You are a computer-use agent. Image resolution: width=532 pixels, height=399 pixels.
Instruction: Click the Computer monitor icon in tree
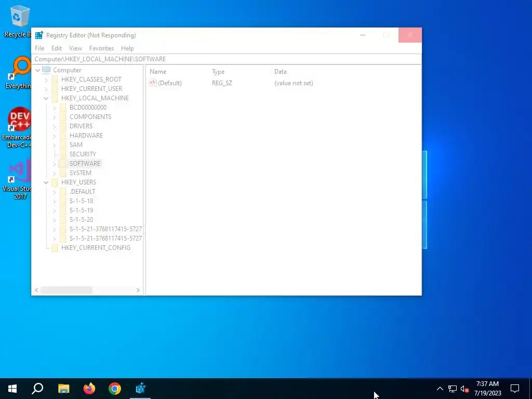point(46,70)
